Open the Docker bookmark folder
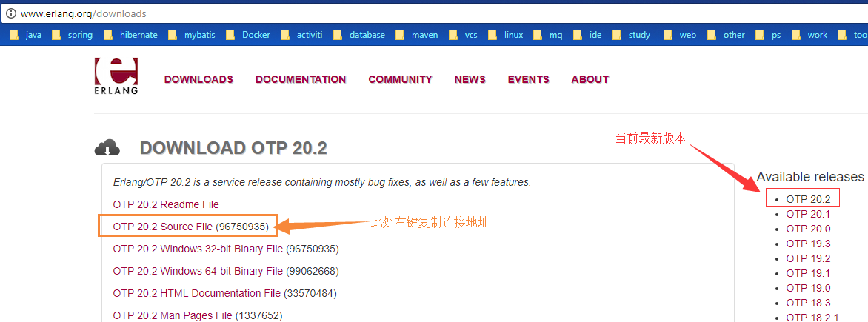This screenshot has width=868, height=322. 249,35
